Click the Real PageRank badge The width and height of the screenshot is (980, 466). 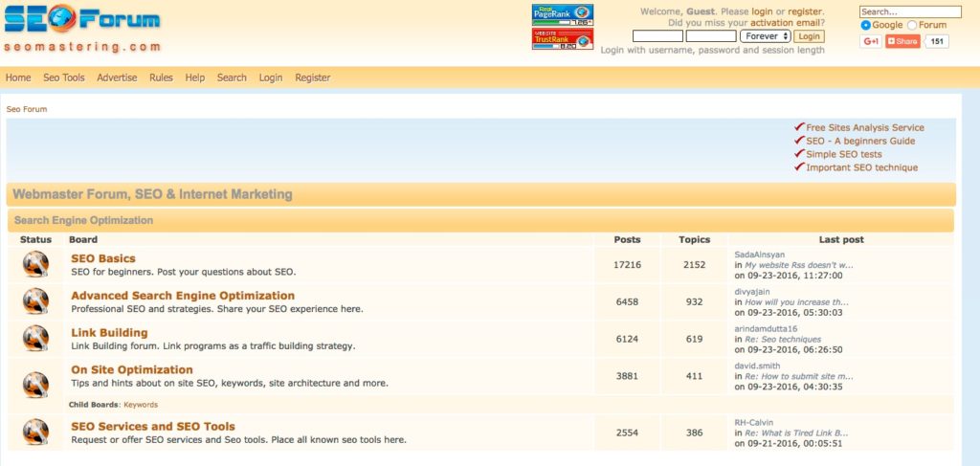[x=562, y=14]
